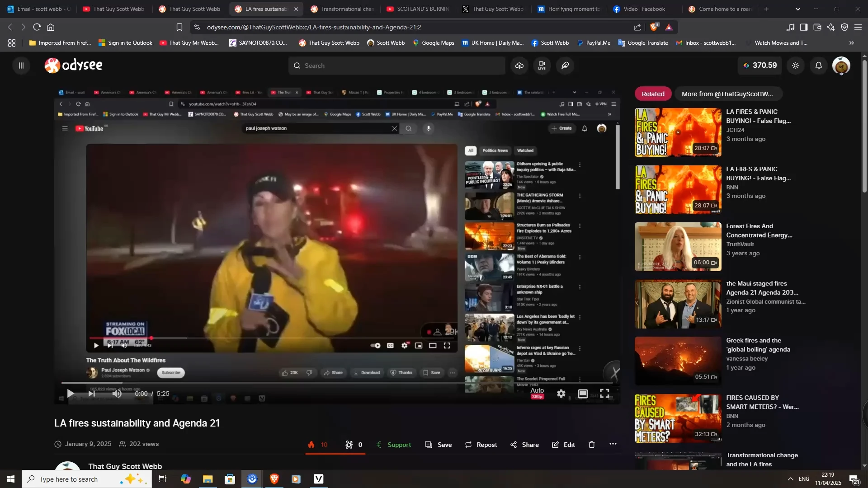
Task: Click the Brave Rewards triangle icon
Action: [x=669, y=27]
